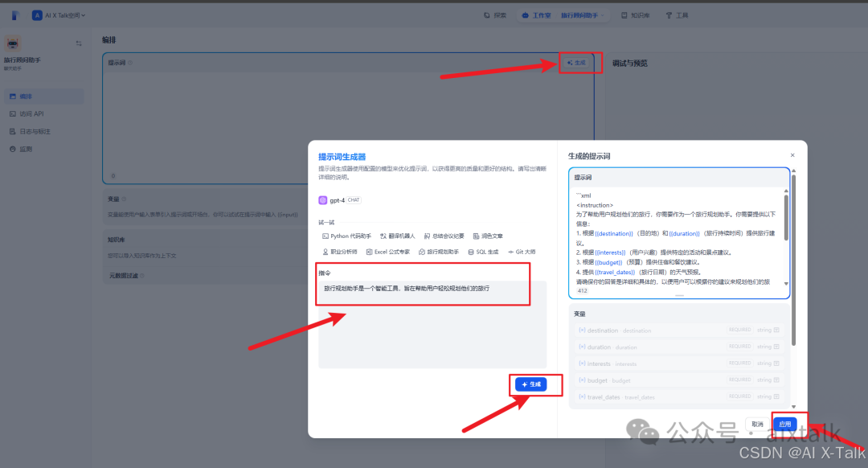Select the interests variable row
The image size is (868, 468).
pos(678,363)
